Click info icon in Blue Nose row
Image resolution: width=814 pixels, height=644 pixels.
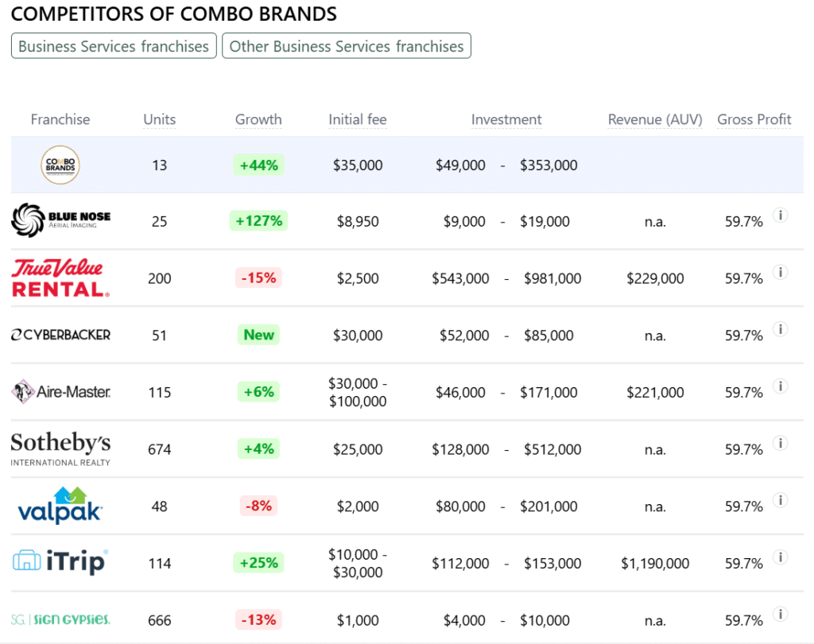pos(781,215)
